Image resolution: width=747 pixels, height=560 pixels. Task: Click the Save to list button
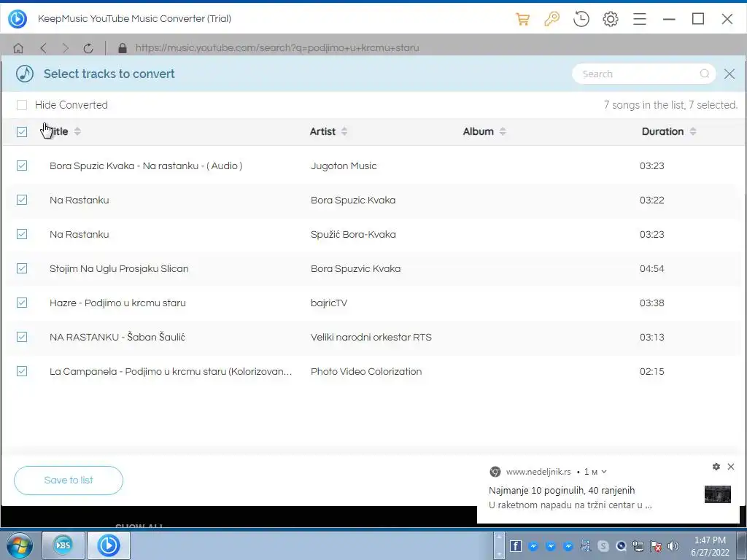coord(69,481)
